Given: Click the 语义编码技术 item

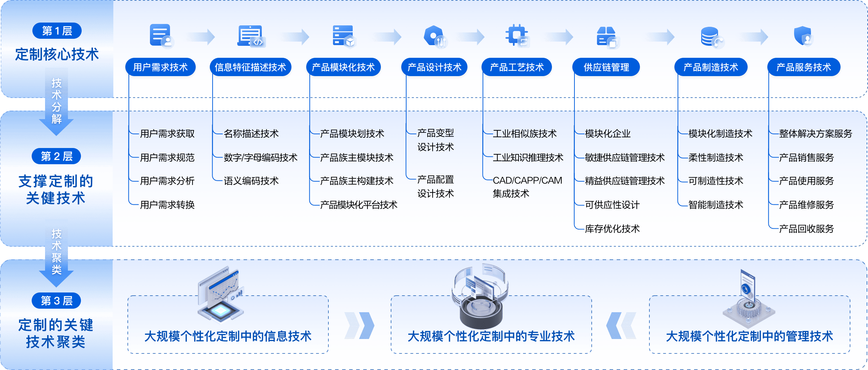Looking at the screenshot, I should (x=251, y=181).
